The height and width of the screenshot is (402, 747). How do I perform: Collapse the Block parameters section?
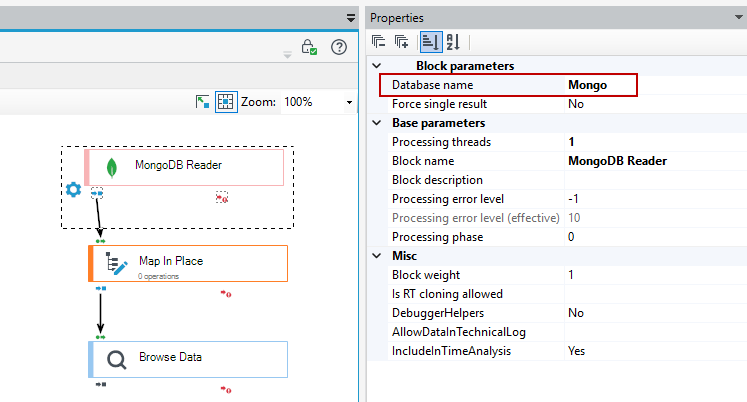377,66
